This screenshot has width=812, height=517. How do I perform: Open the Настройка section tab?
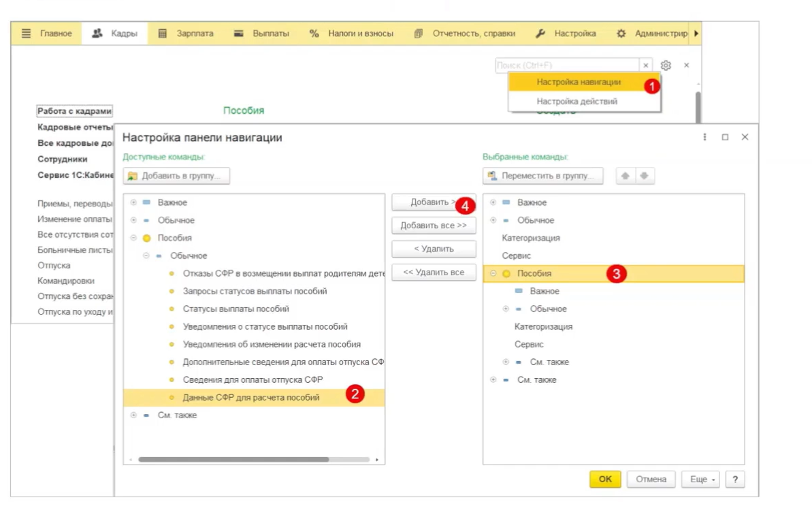tap(566, 33)
